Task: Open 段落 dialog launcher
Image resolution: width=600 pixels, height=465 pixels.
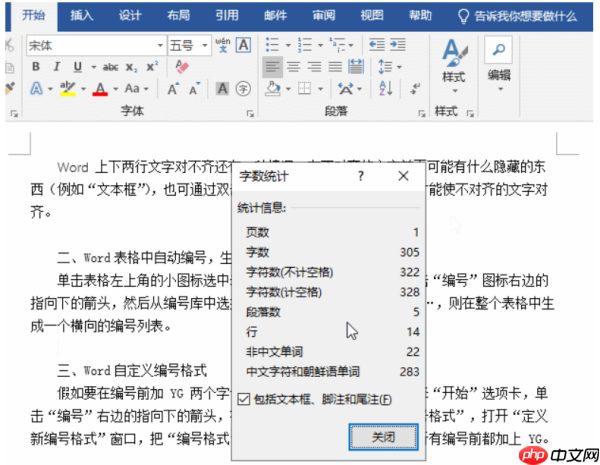Action: click(x=422, y=114)
